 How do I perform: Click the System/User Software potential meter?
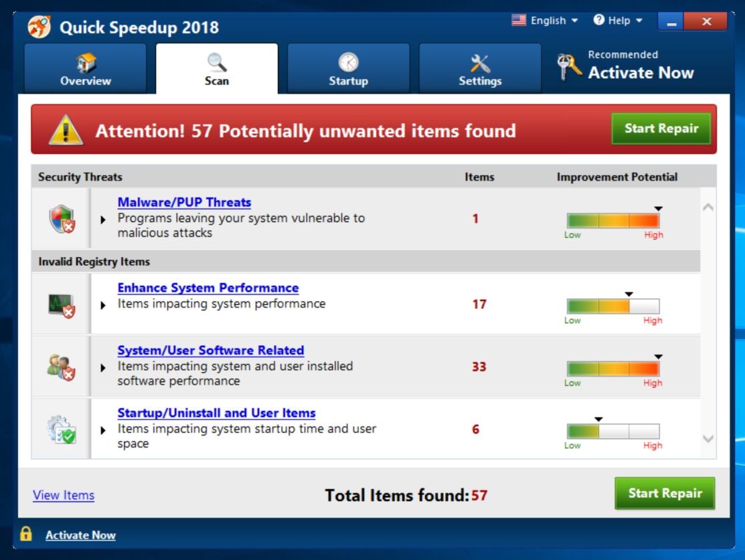(613, 369)
